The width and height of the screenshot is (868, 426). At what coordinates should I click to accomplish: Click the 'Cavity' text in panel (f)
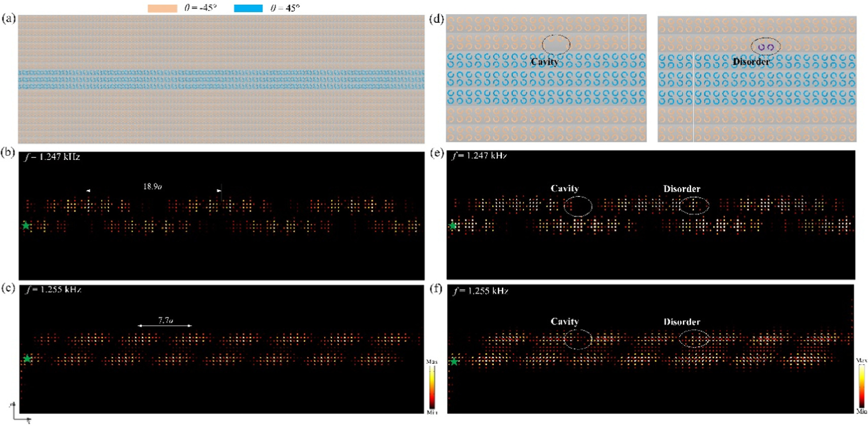click(x=565, y=321)
